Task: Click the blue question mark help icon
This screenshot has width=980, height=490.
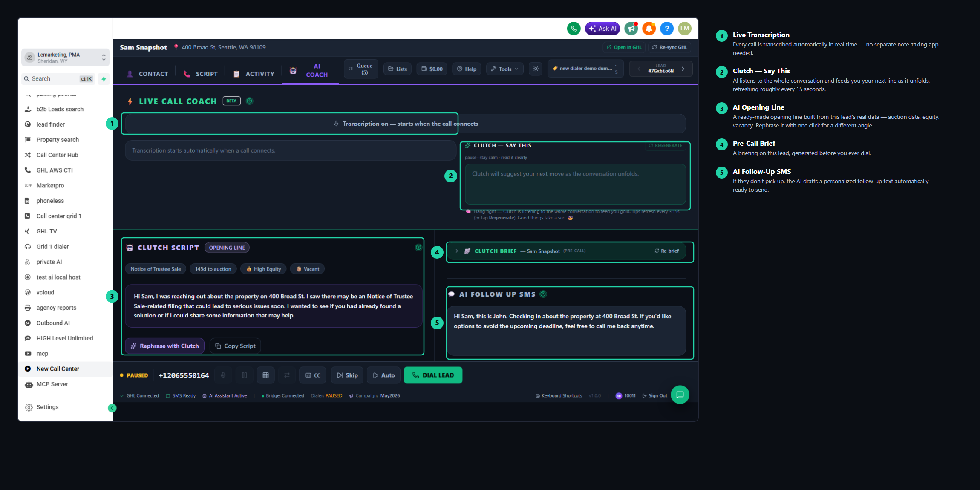Action: (667, 29)
